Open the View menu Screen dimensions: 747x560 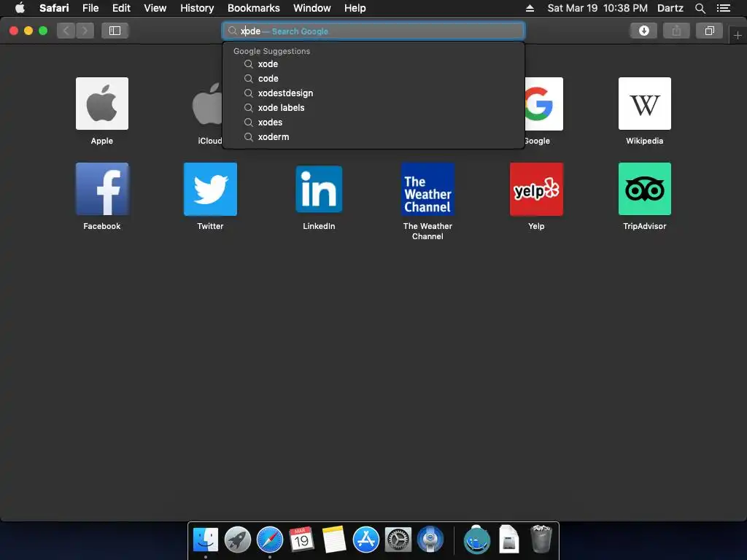click(155, 8)
